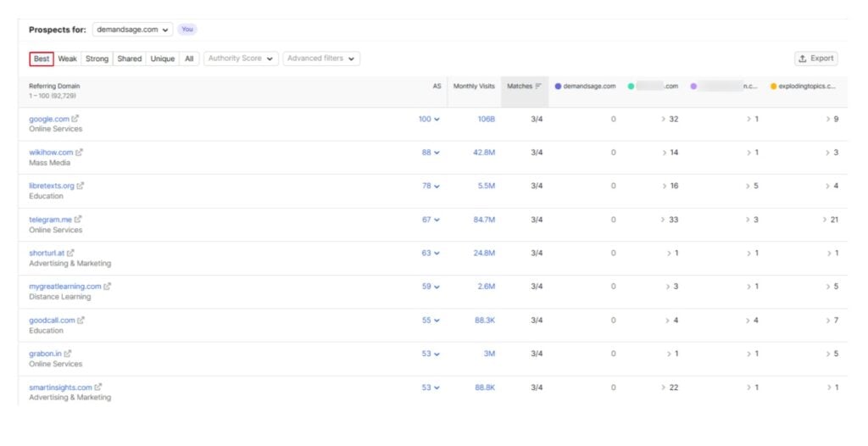Screen dimensions: 868x446
Task: Click the green dot in competitor column header
Action: point(631,86)
